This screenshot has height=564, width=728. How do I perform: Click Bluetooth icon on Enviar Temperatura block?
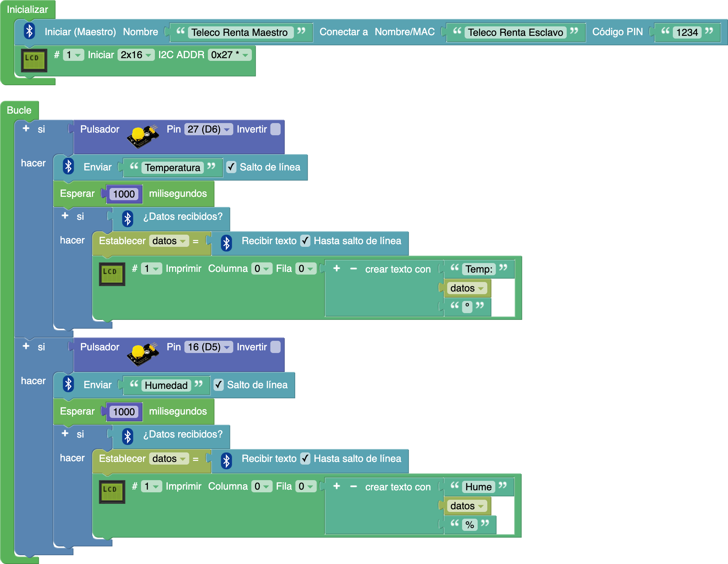point(68,167)
